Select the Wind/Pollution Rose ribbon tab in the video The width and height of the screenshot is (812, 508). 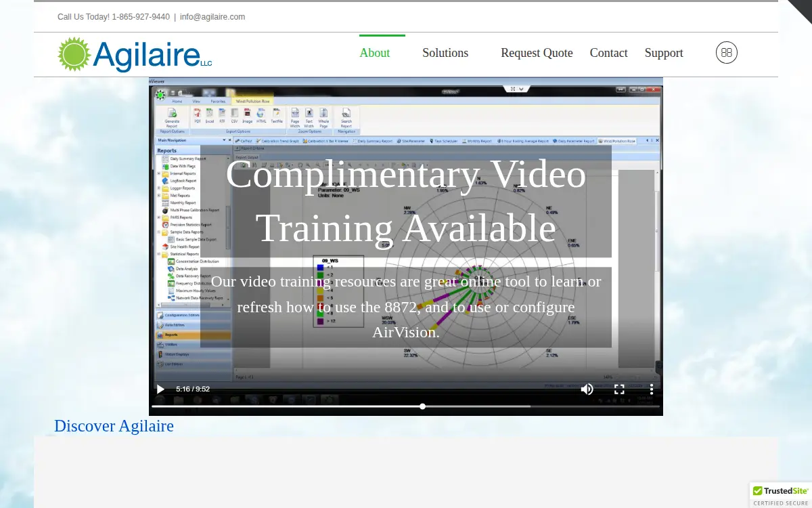click(252, 102)
